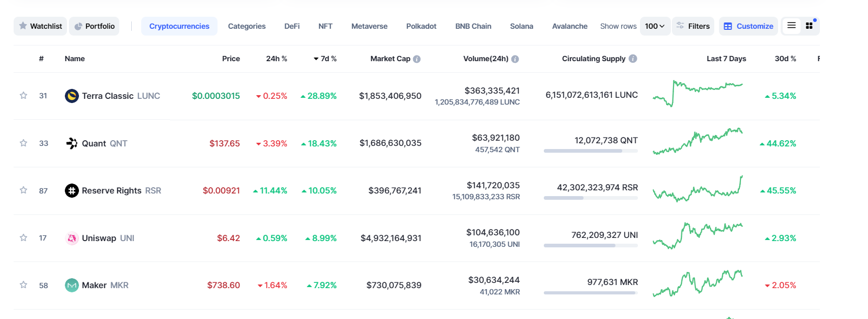
Task: Toggle the favorite star for Uniswap
Action: click(24, 238)
